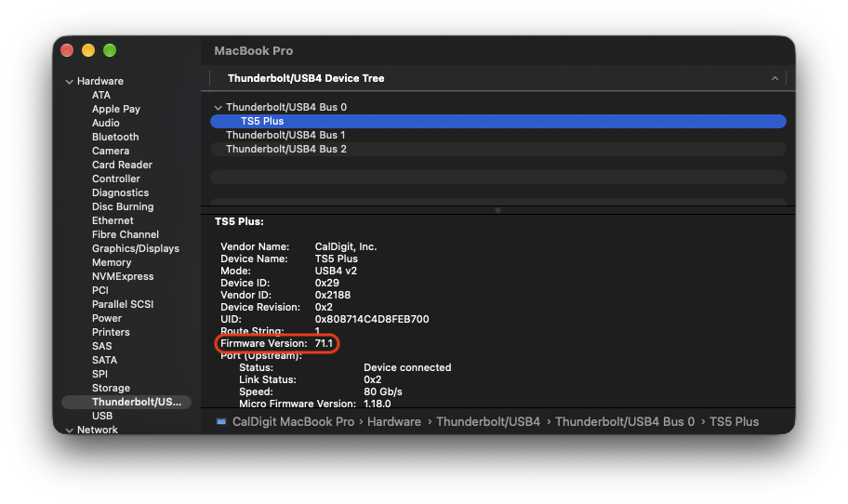The height and width of the screenshot is (504, 848).
Task: Click the Mode value USB4 v2
Action: point(336,271)
